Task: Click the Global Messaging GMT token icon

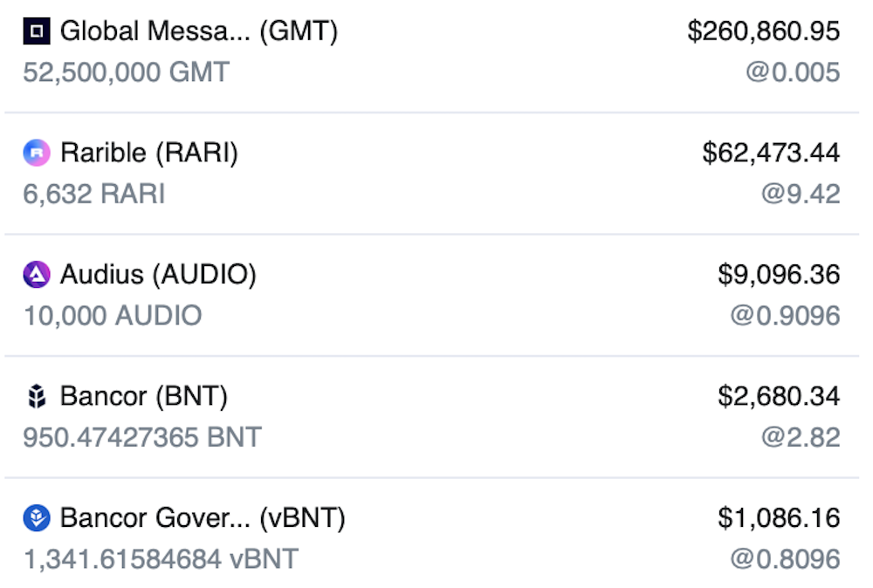Action: [37, 31]
